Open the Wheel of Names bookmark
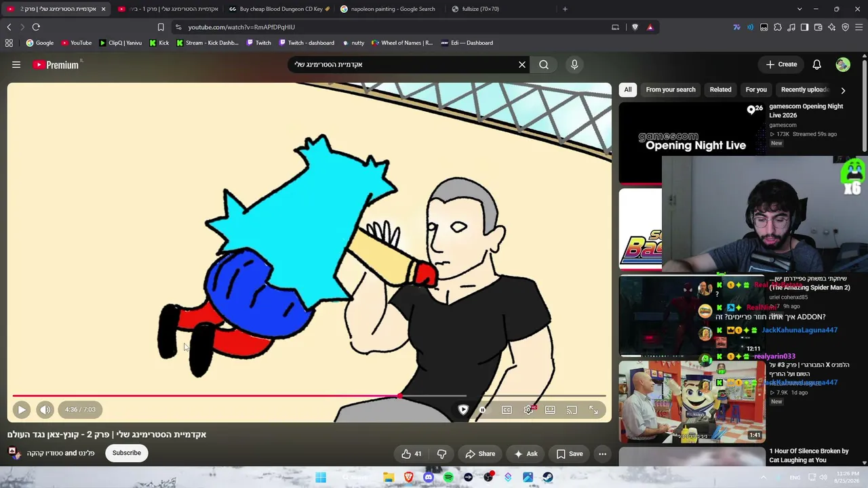The width and height of the screenshot is (868, 488). click(402, 43)
